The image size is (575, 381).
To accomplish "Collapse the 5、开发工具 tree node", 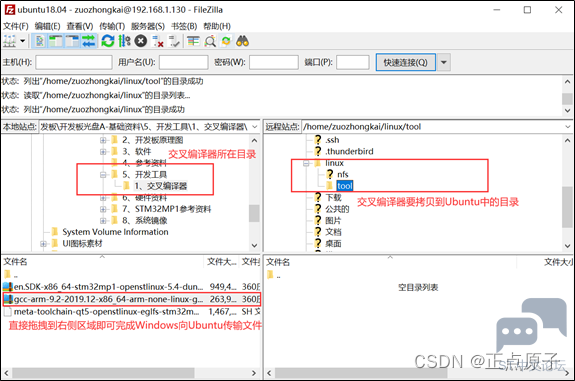I will click(103, 175).
